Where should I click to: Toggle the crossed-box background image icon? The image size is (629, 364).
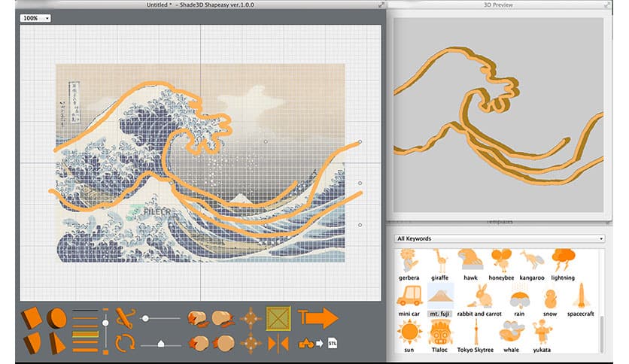(x=278, y=318)
